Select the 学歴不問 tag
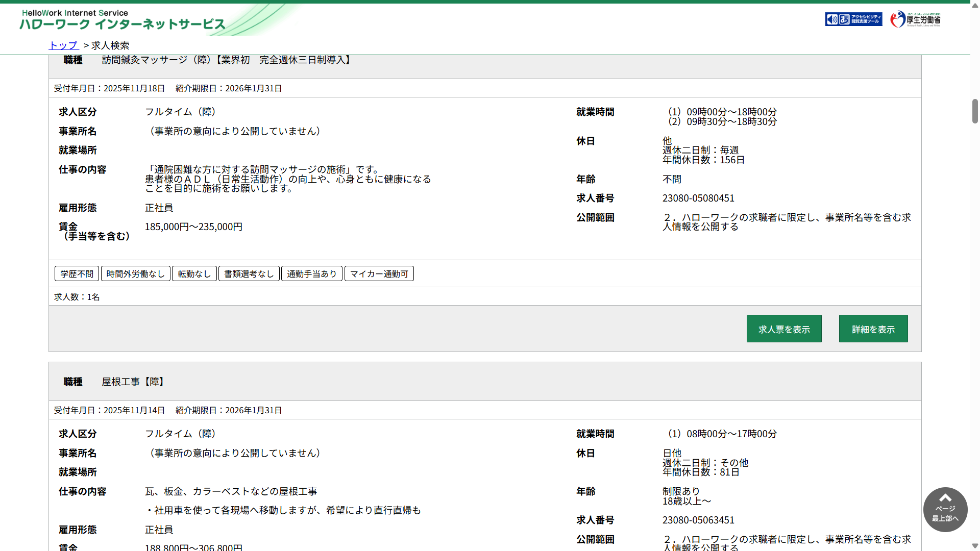The width and height of the screenshot is (980, 551). (77, 274)
